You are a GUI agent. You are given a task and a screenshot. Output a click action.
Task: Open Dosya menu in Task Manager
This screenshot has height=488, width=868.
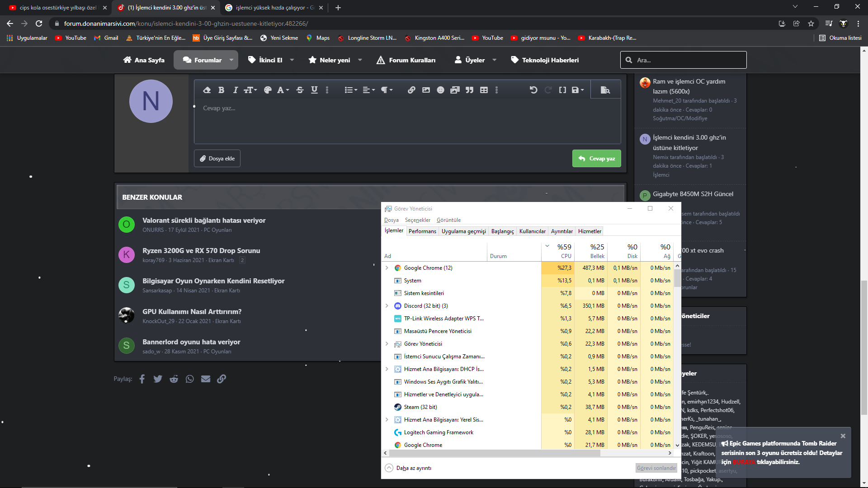[x=392, y=220]
